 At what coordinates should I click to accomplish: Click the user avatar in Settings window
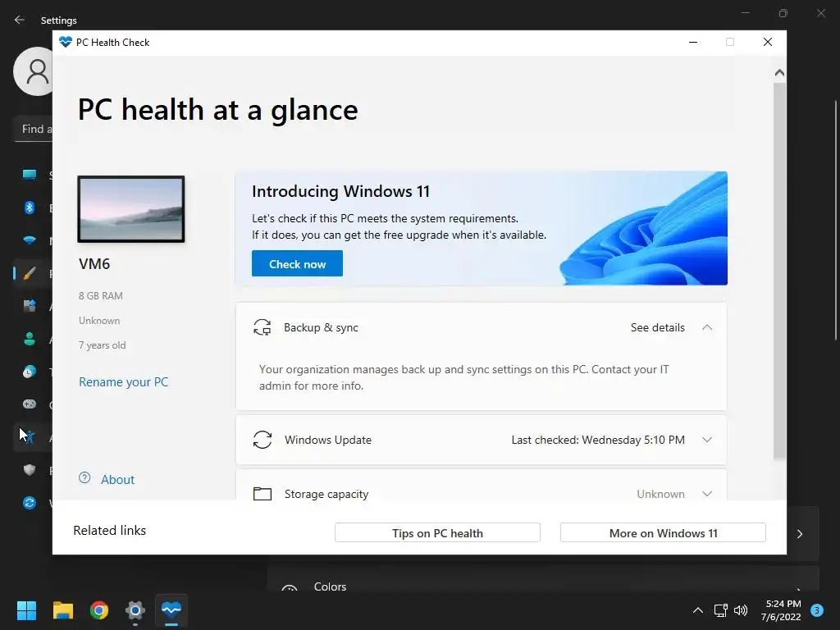pyautogui.click(x=33, y=71)
